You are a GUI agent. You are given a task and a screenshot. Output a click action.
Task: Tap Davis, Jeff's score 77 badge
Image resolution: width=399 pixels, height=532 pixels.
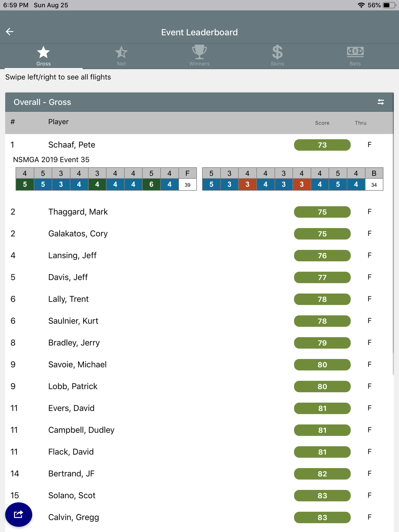[x=322, y=277]
